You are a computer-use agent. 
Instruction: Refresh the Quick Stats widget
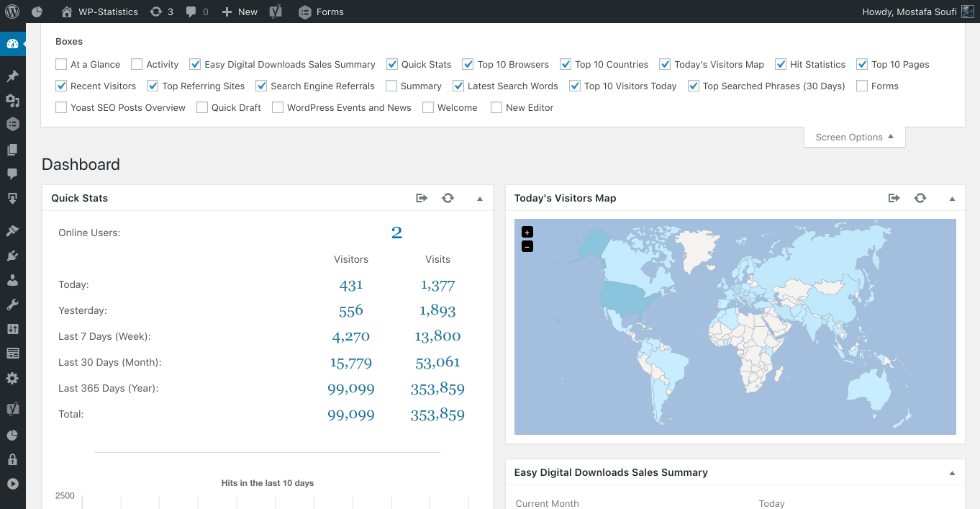[x=448, y=198]
